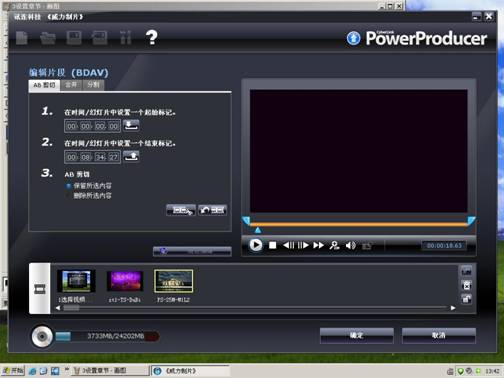Open the Start button on taskbar
Viewport: 504px width, 378px height.
[x=13, y=371]
